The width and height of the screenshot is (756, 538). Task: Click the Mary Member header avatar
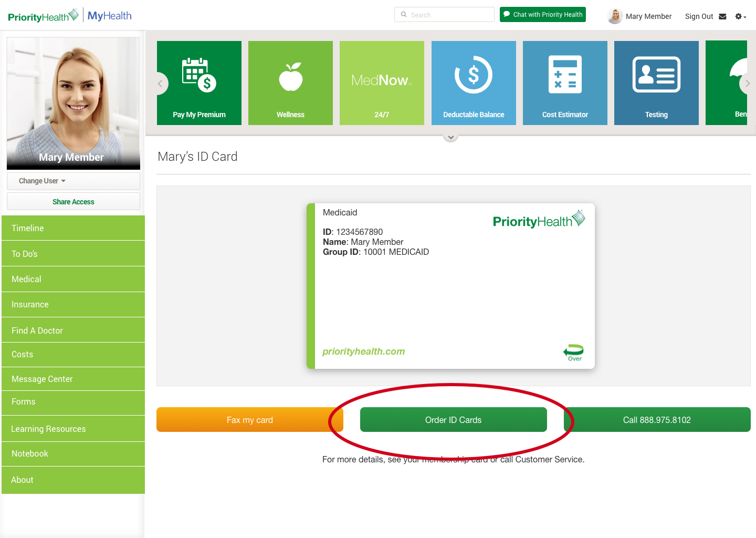pos(615,16)
